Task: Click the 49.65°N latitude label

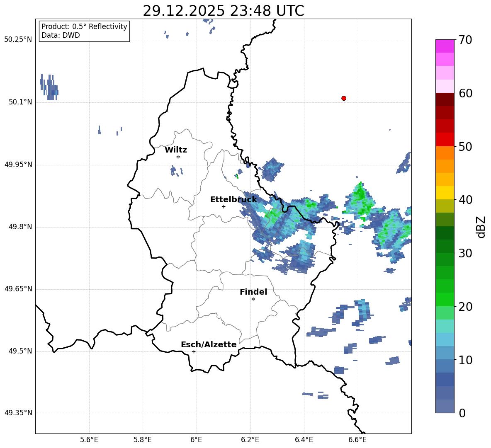Action: click(18, 289)
